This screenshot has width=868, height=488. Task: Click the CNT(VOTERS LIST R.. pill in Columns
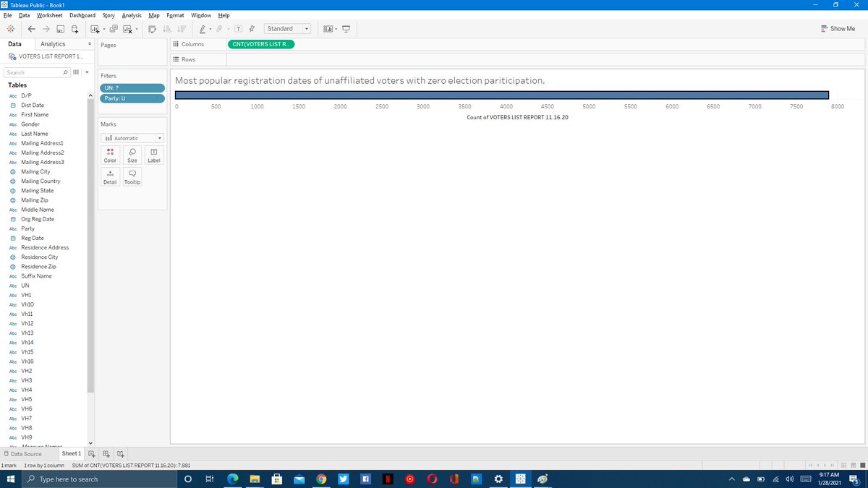pos(261,44)
